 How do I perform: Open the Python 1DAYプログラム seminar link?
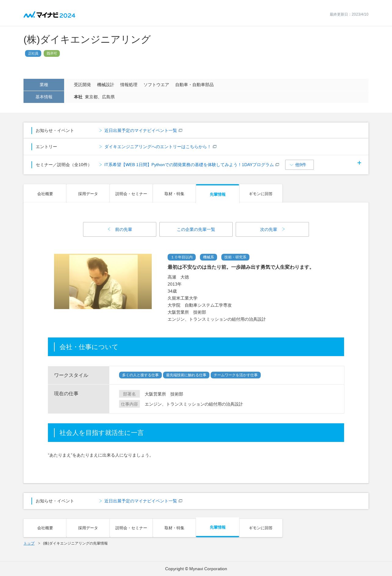(x=189, y=165)
